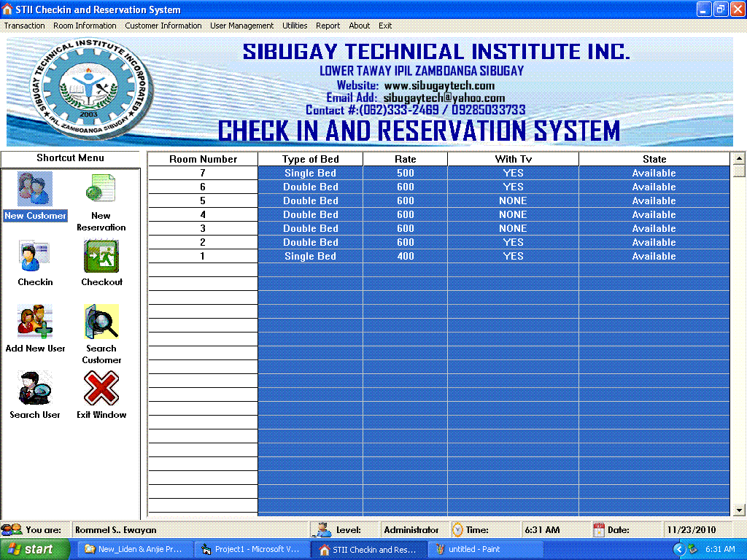Click the 'Administrator' level field
747x560 pixels.
[x=414, y=529]
